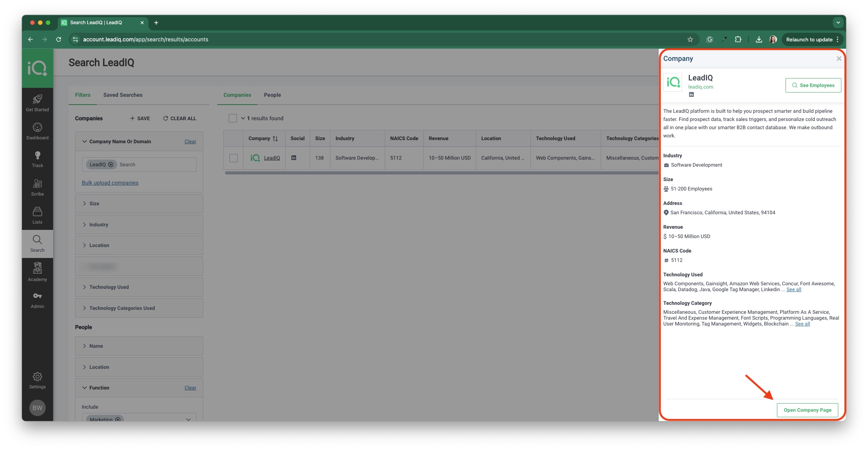Switch to the Filters tab
The width and height of the screenshot is (868, 450).
click(83, 95)
